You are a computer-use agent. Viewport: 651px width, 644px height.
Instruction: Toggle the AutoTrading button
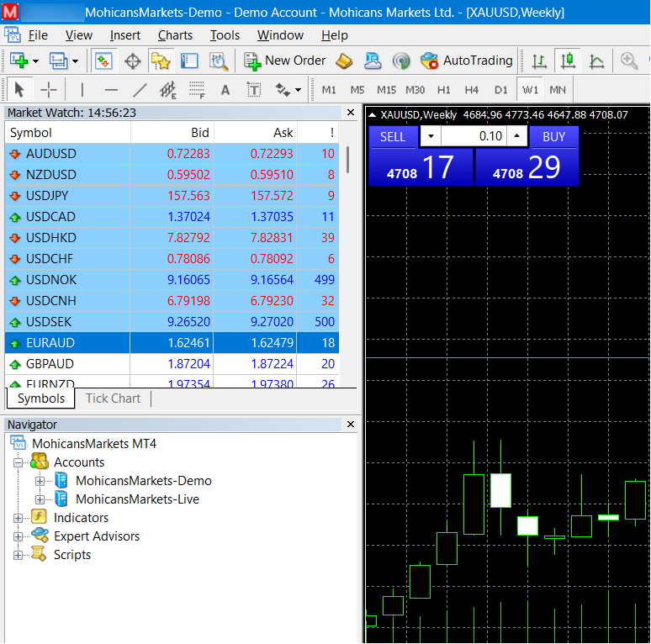click(466, 61)
